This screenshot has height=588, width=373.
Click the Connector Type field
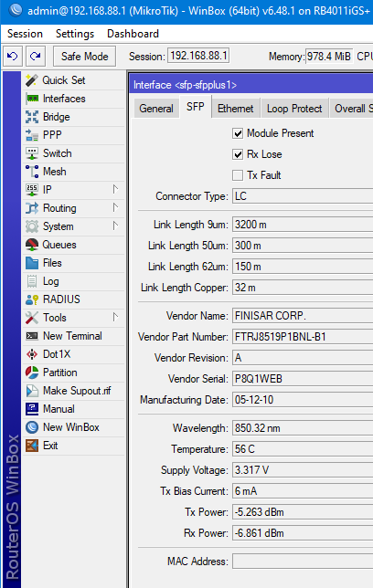coord(303,196)
